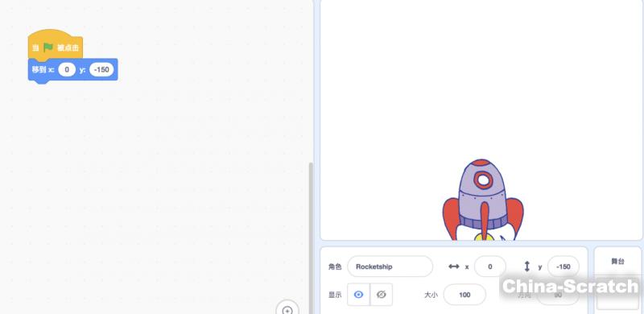Viewport: 644px width, 314px height.
Task: Select the Rocketship sprite on the stage
Action: 483,200
